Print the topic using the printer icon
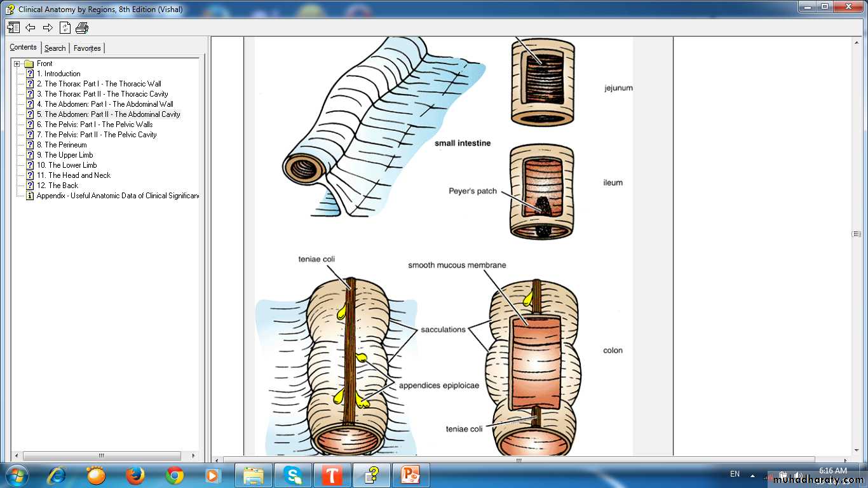This screenshot has width=868, height=488. pyautogui.click(x=82, y=27)
